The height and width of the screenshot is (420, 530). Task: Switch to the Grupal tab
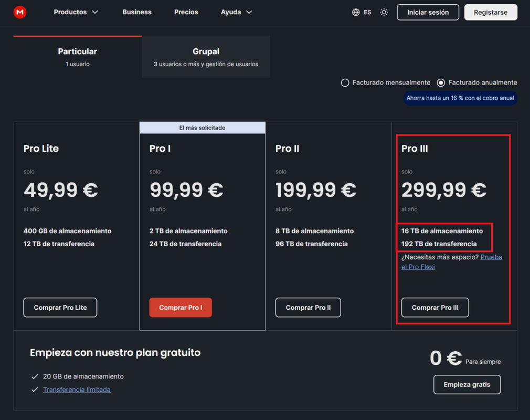206,57
